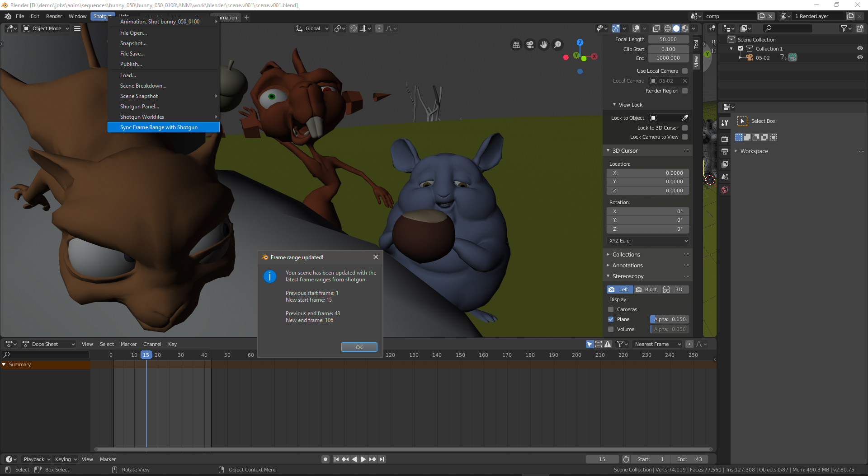
Task: Open World properties red globe icon
Action: 725,190
